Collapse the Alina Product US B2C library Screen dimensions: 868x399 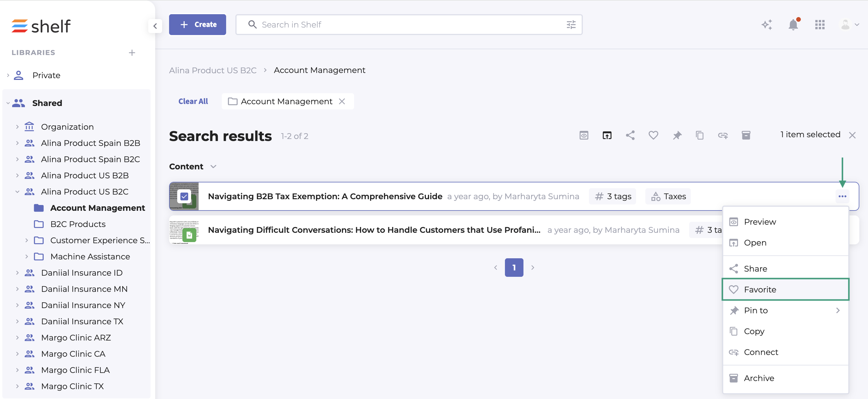click(x=17, y=192)
